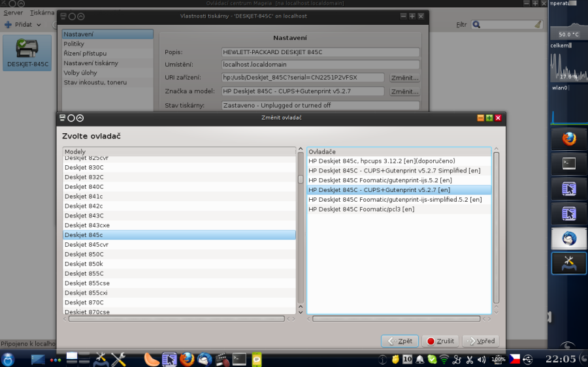Launch terminal from the right dock

[569, 164]
